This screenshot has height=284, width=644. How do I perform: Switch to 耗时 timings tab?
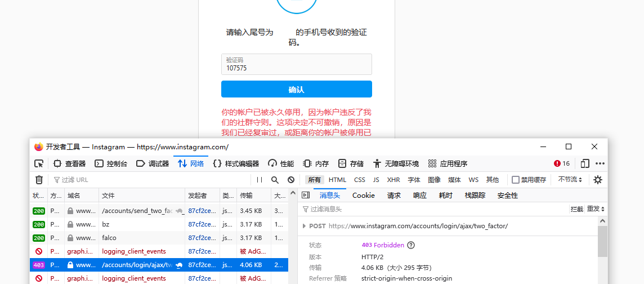446,195
